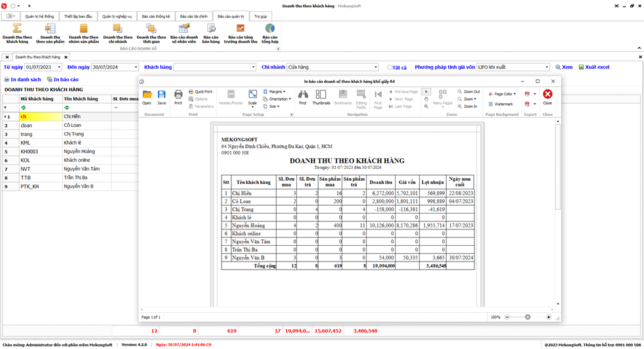Click the Find binoculars icon
This screenshot has height=349, width=644.
pyautogui.click(x=302, y=97)
